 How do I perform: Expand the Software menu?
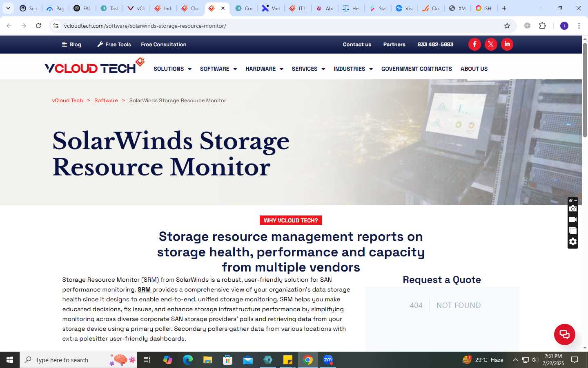click(x=218, y=69)
